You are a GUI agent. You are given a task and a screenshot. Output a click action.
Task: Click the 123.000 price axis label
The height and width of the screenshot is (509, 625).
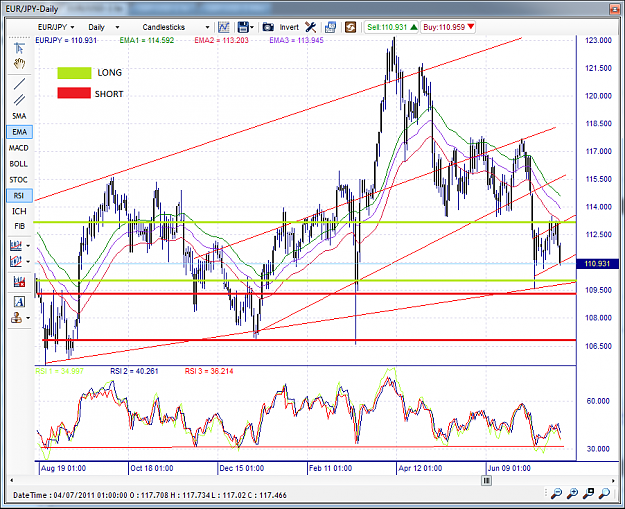pos(598,40)
